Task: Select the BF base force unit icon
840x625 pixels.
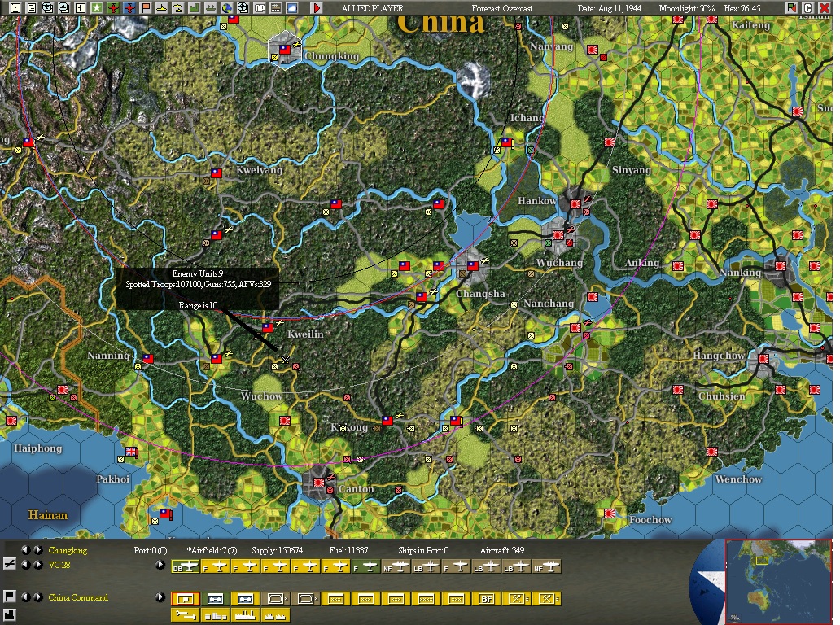Action: (487, 599)
